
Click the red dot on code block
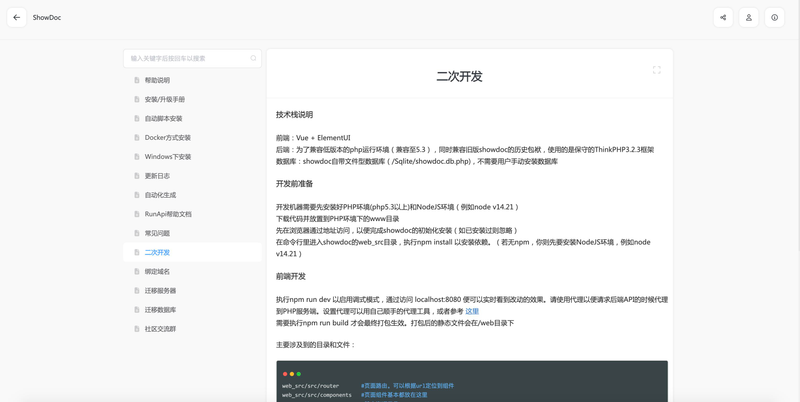coord(285,374)
